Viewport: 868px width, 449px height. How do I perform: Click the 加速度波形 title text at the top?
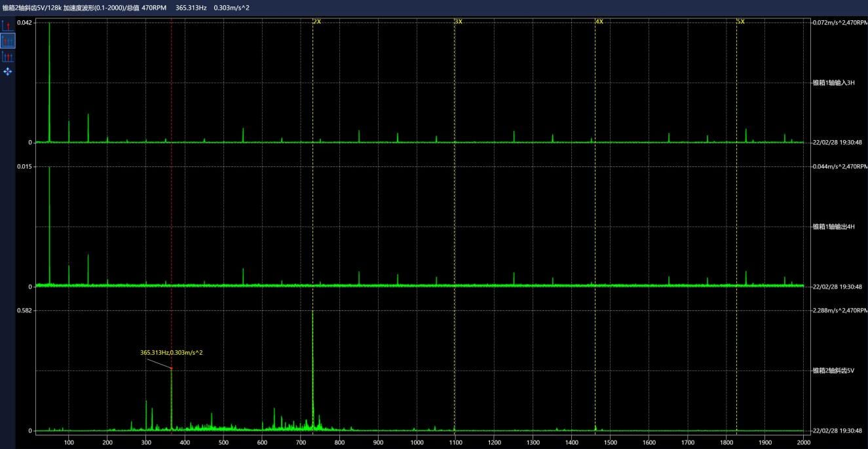coord(80,7)
